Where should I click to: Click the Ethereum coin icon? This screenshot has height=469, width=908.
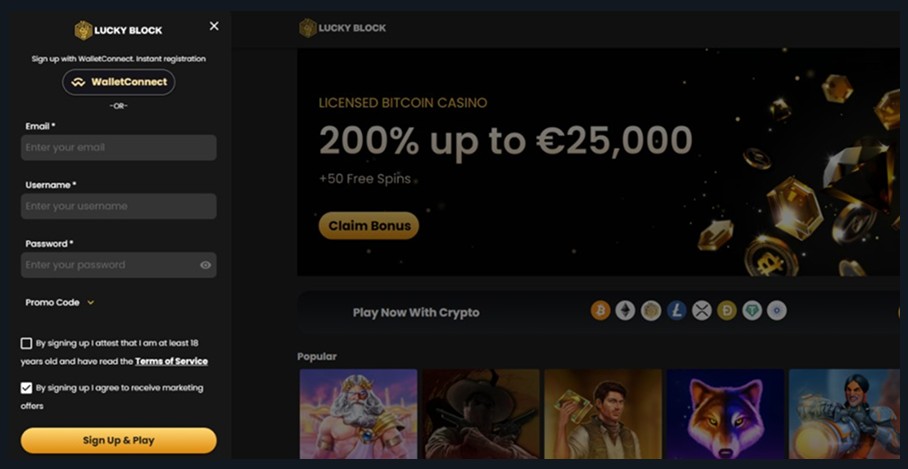click(626, 311)
